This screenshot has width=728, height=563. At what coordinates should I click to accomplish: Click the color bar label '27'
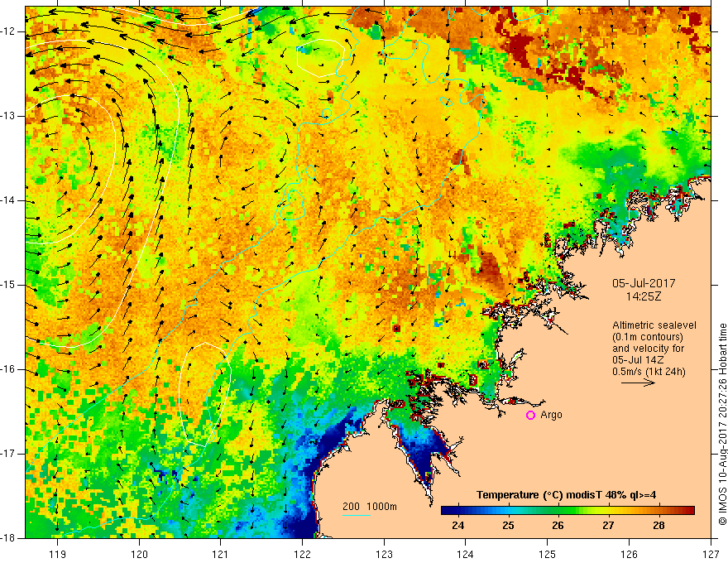pos(608,526)
